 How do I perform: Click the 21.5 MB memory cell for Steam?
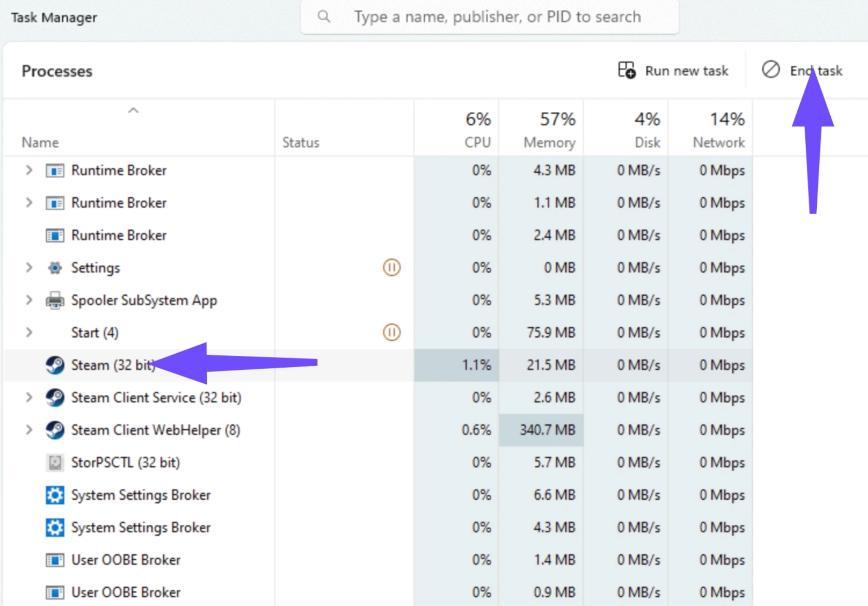click(x=541, y=365)
